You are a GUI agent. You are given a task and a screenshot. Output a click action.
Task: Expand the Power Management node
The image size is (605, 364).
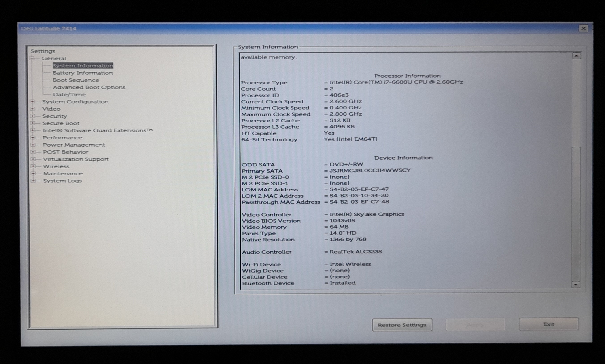pos(33,145)
